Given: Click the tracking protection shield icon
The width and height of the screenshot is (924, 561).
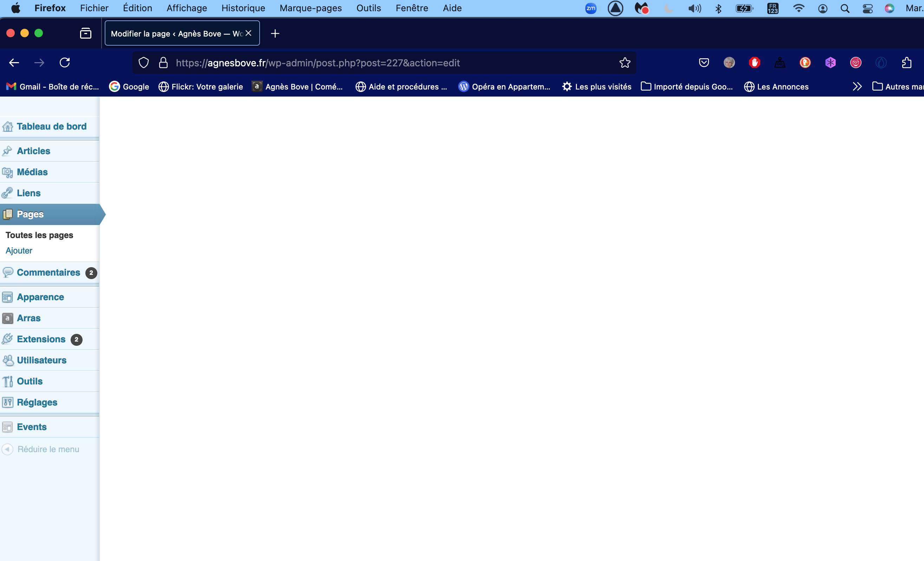Looking at the screenshot, I should pyautogui.click(x=144, y=62).
